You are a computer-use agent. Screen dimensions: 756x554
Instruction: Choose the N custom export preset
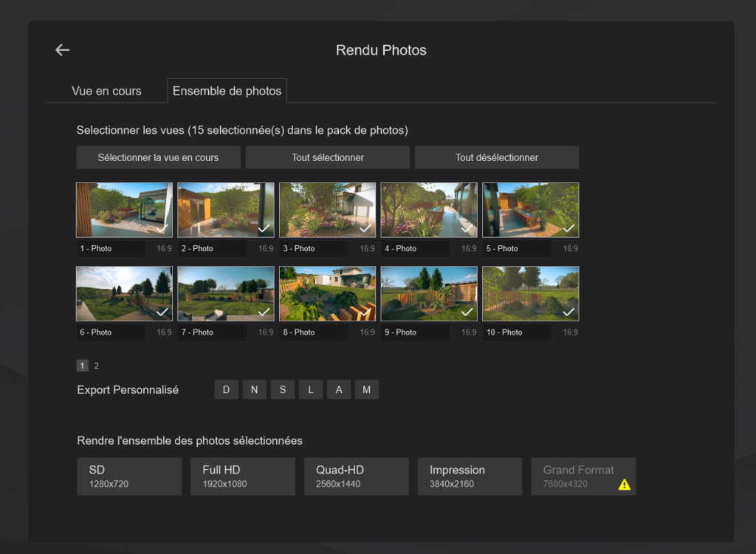pos(255,390)
